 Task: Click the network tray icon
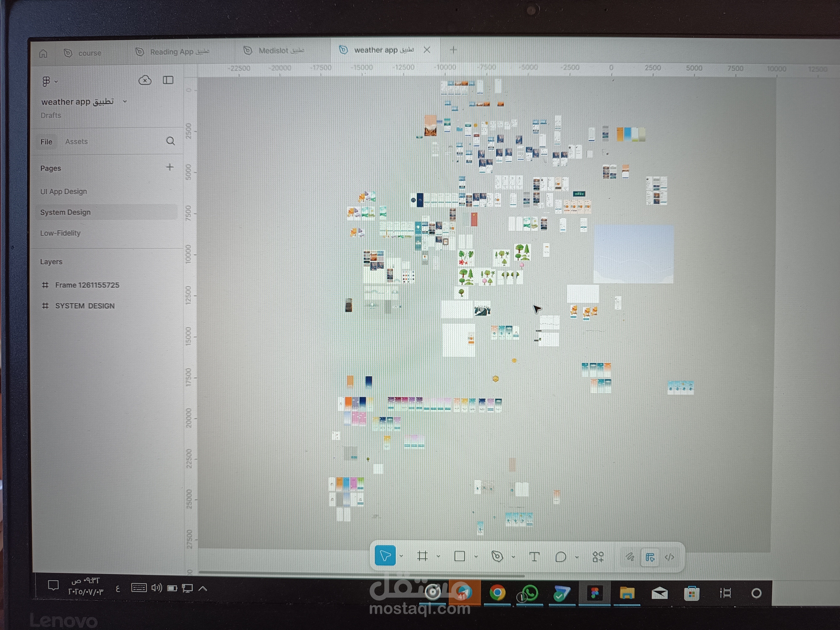(x=188, y=588)
